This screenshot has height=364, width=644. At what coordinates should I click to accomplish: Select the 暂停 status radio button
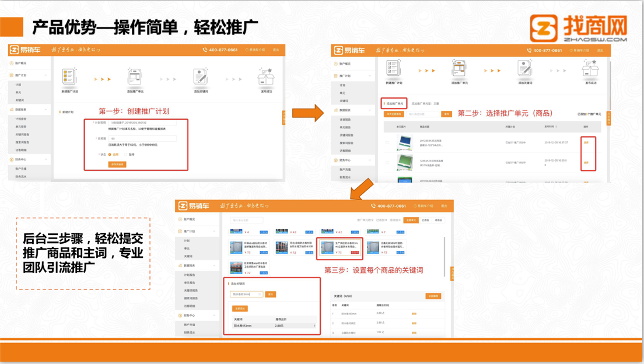(126, 155)
